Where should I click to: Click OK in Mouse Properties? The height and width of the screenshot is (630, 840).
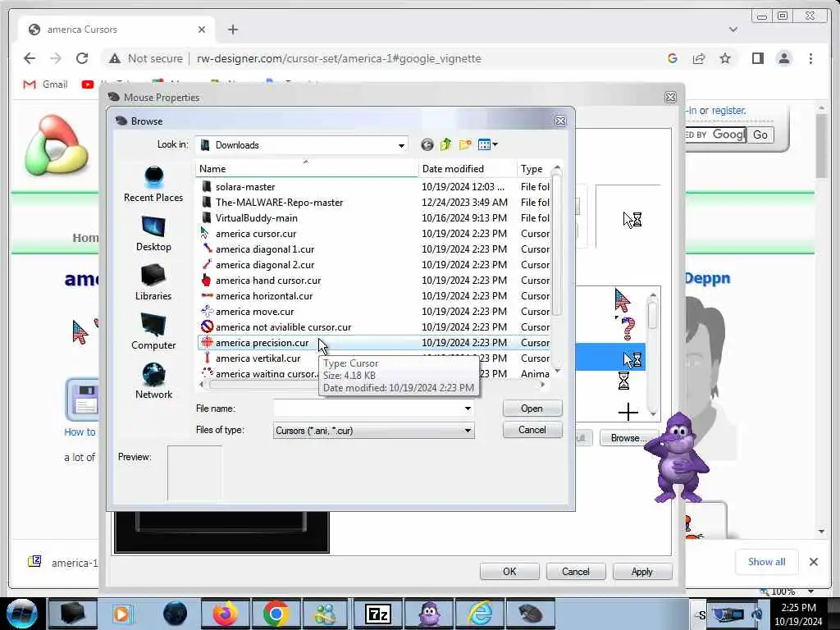[x=509, y=572]
